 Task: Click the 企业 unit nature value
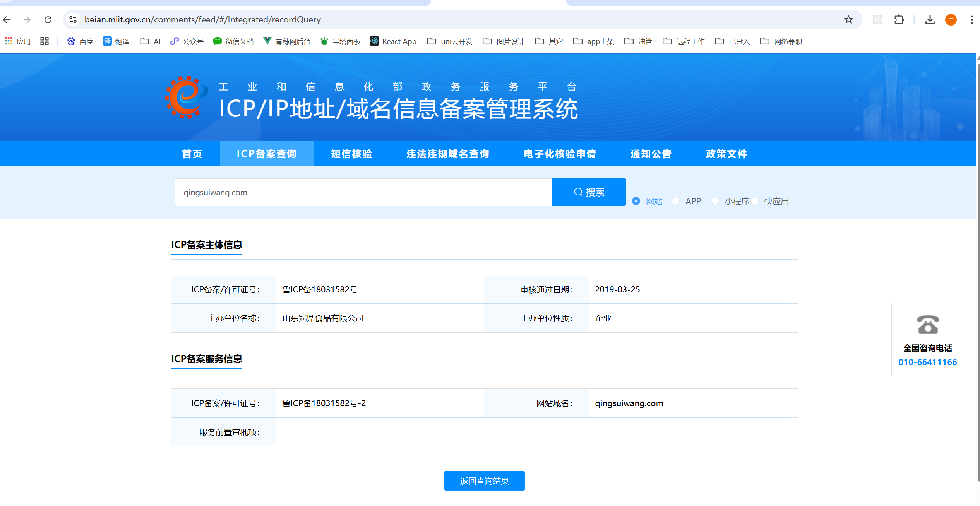603,318
